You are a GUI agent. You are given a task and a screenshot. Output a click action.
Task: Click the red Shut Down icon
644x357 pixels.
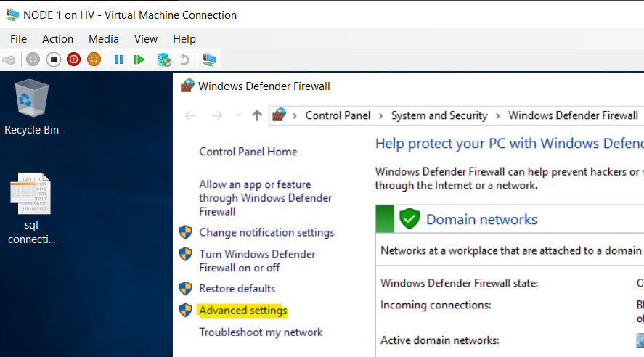73,59
